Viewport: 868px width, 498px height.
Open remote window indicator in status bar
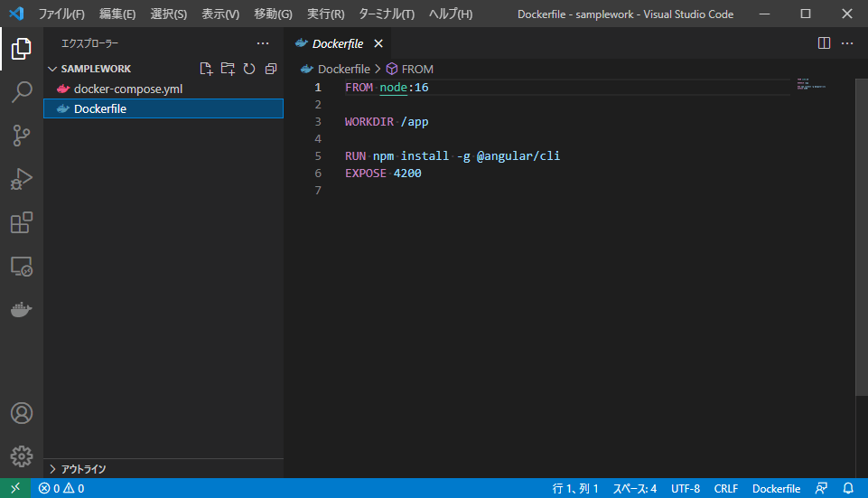(15, 488)
